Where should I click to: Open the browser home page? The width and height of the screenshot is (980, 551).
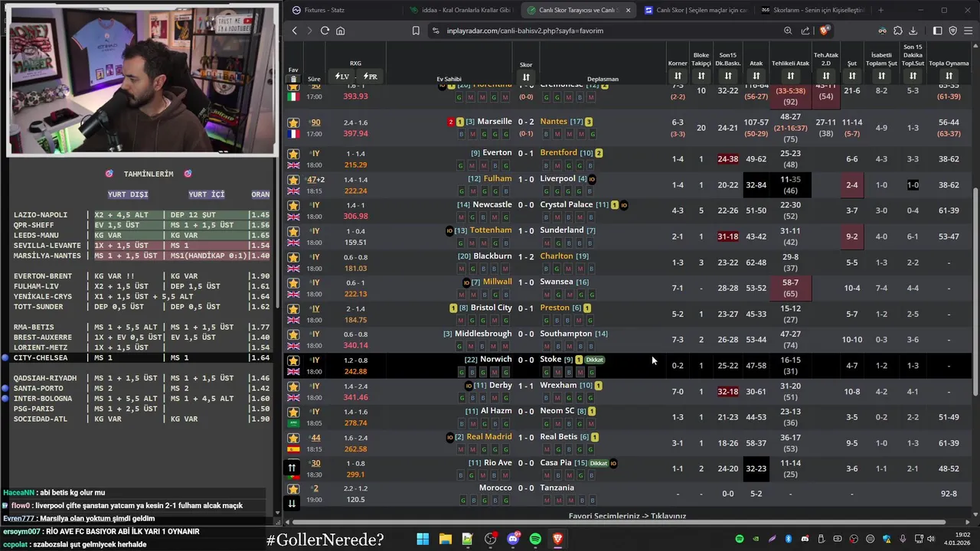pyautogui.click(x=340, y=31)
